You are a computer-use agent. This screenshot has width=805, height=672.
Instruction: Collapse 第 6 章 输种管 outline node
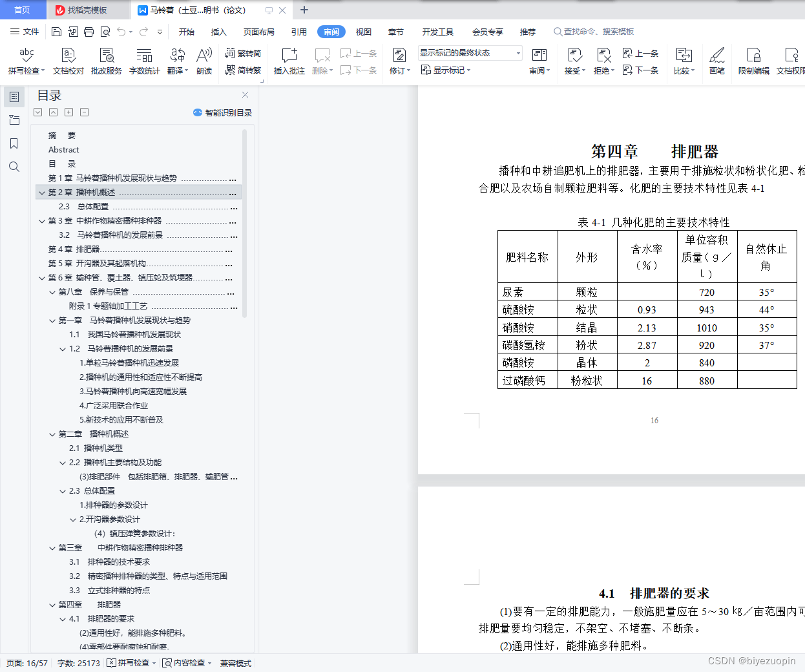[x=42, y=278]
